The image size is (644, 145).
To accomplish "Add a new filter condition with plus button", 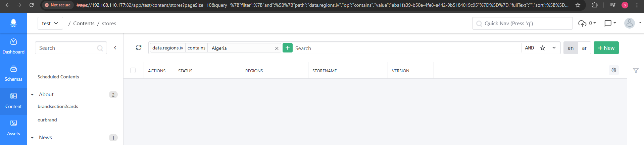I will (x=288, y=48).
